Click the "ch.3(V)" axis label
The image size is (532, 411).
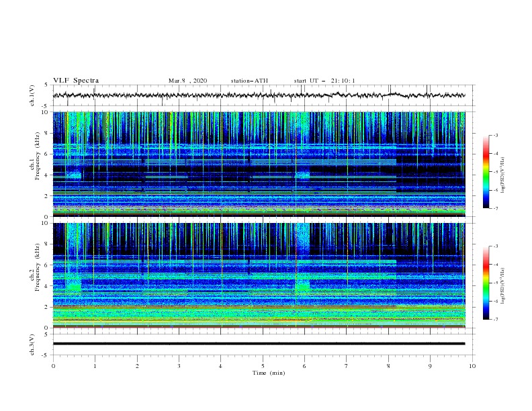(32, 345)
